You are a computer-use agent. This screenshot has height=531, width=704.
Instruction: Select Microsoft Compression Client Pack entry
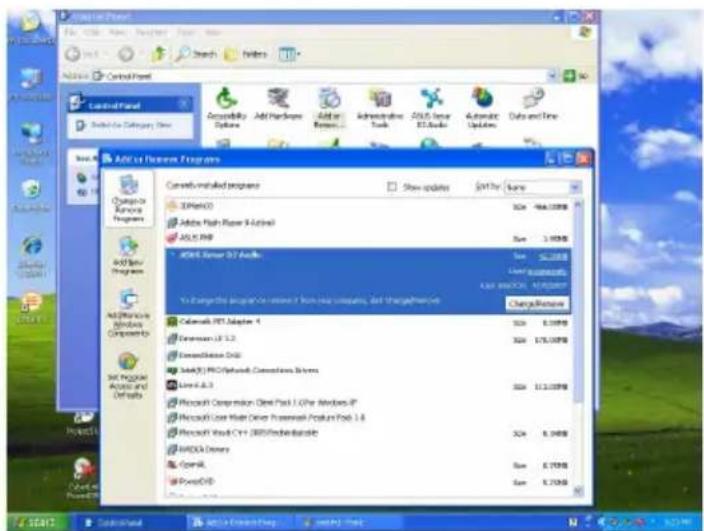[368, 402]
